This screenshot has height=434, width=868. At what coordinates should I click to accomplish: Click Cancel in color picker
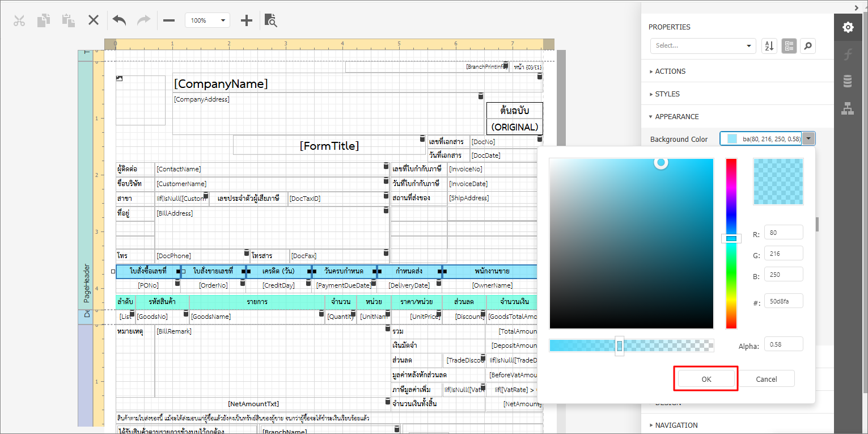(x=766, y=379)
